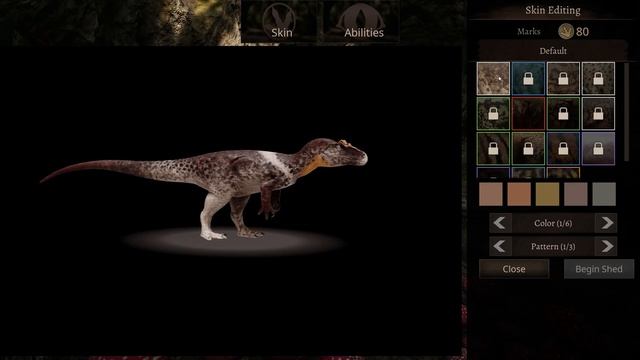This screenshot has height=360, width=640.
Task: Switch to the Skin tab
Action: click(280, 22)
